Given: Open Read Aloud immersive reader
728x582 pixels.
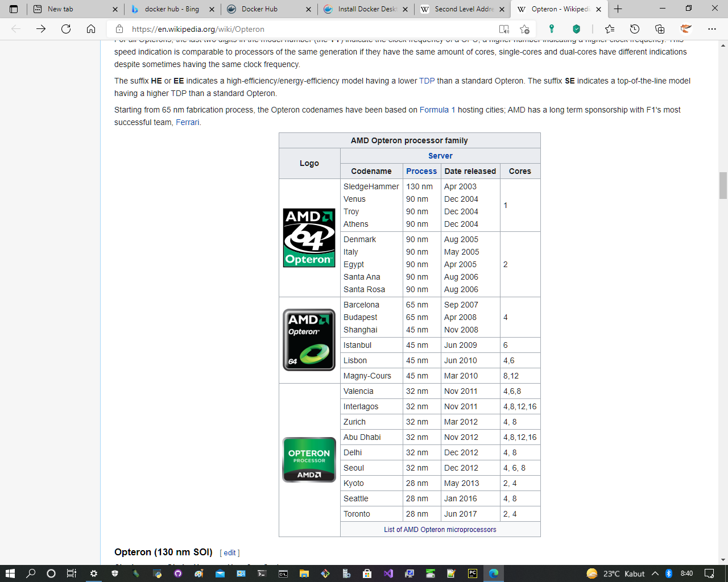Looking at the screenshot, I should tap(504, 29).
